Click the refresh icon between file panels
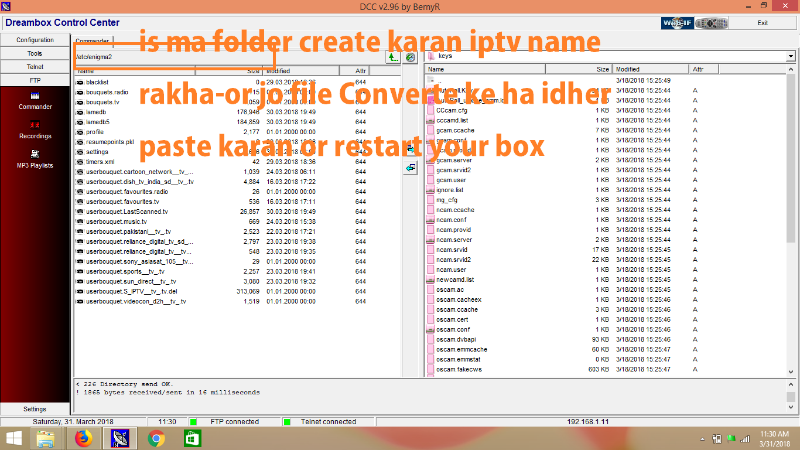Image resolution: width=800 pixels, height=450 pixels. pos(410,58)
